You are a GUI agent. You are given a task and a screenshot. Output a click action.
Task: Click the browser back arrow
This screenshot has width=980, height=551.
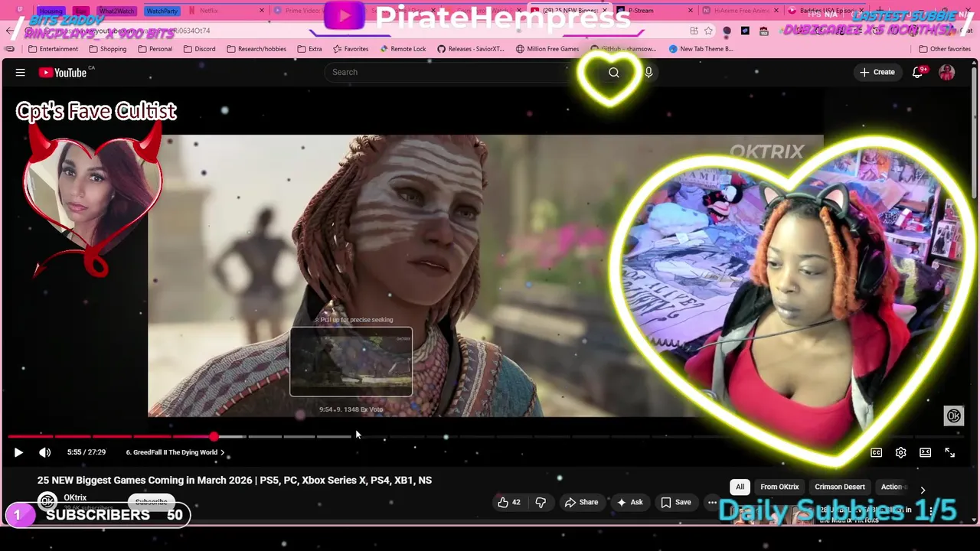click(x=9, y=31)
